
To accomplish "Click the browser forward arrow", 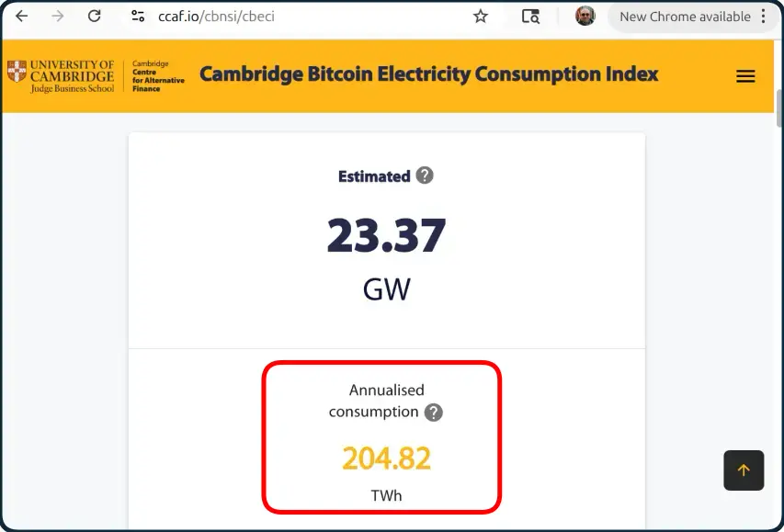I will coord(58,17).
